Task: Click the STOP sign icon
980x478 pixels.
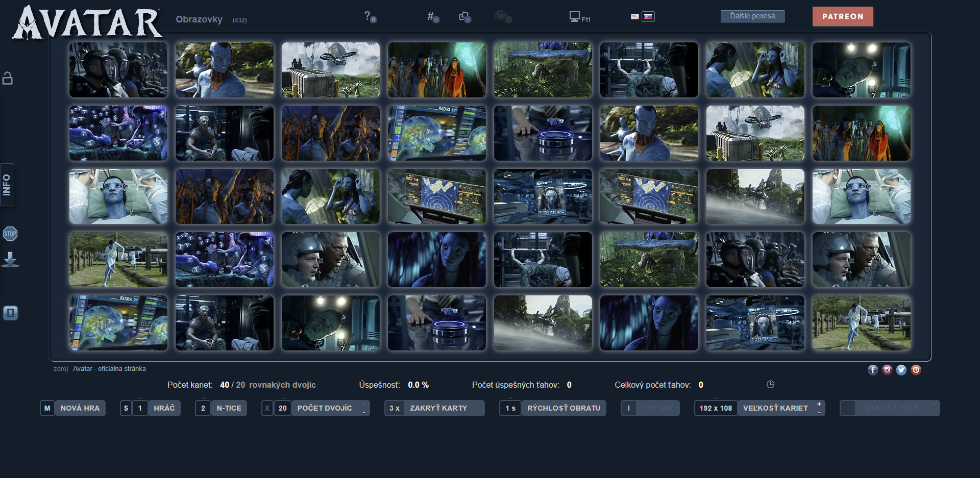Action: coord(10,234)
